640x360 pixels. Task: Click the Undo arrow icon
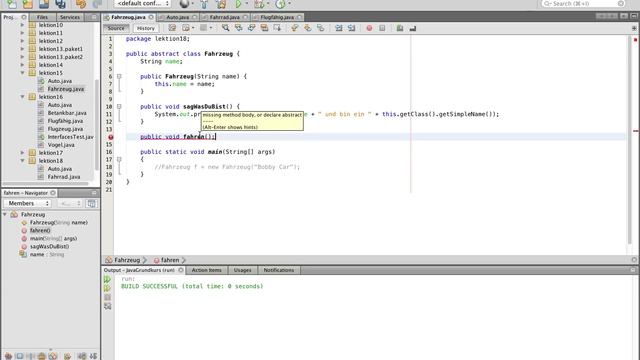[81, 4]
